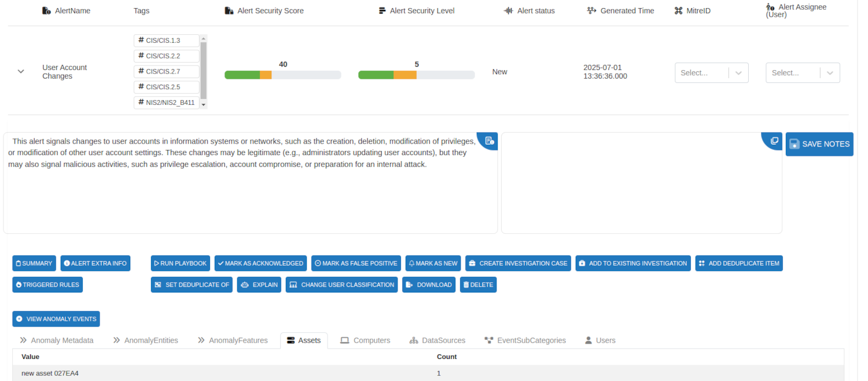Click the description document icon in corner
The width and height of the screenshot is (868, 381).
point(489,141)
